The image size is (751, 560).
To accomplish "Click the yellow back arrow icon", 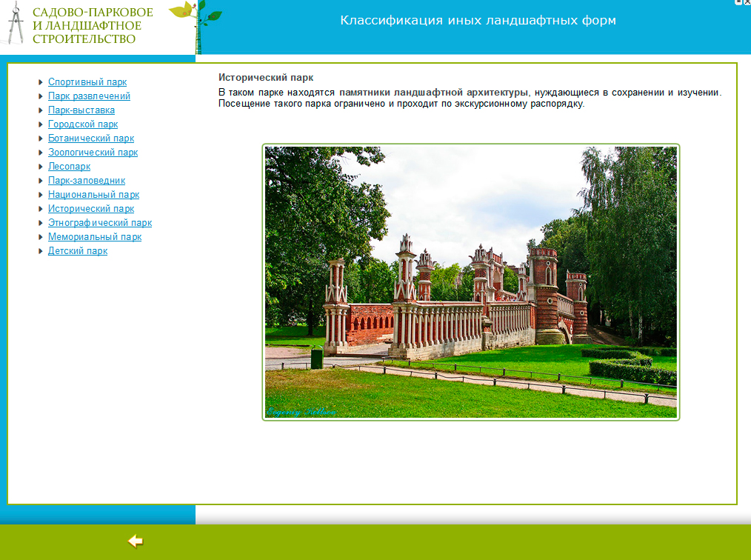I will coord(136,541).
